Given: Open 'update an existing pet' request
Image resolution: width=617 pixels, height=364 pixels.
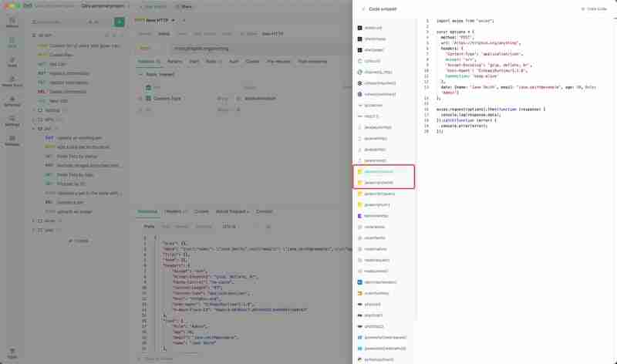Looking at the screenshot, I should point(79,138).
